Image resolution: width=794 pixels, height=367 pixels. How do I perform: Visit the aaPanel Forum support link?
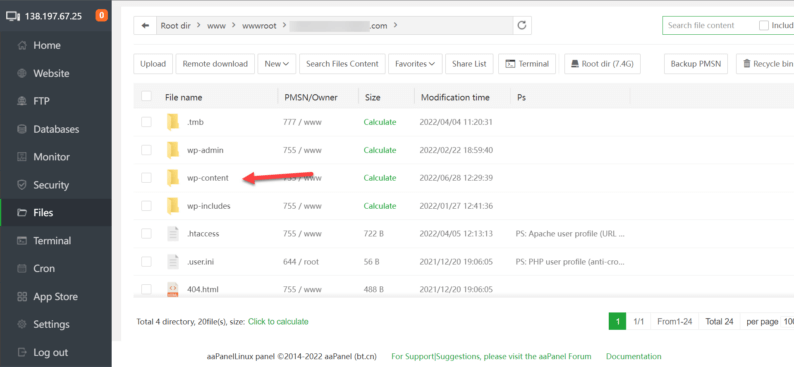[491, 356]
